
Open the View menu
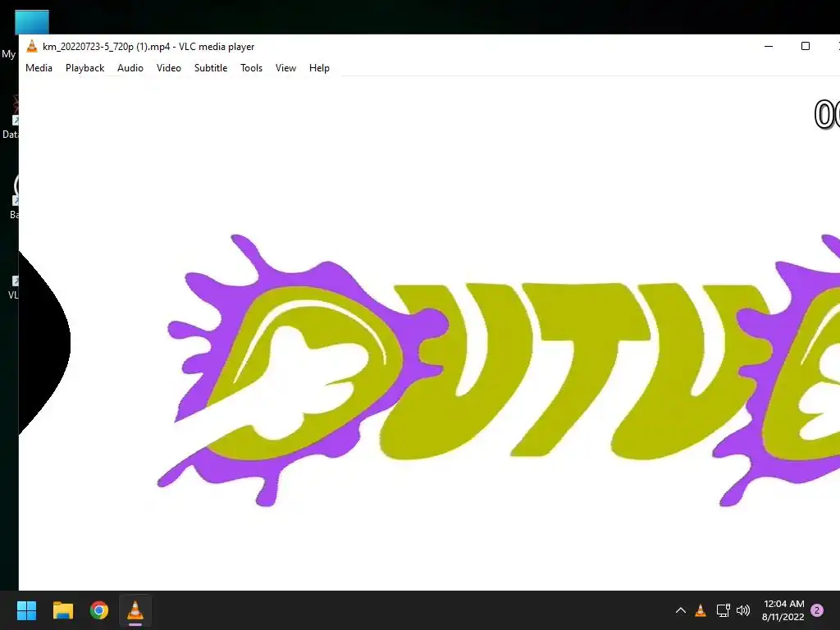tap(285, 68)
